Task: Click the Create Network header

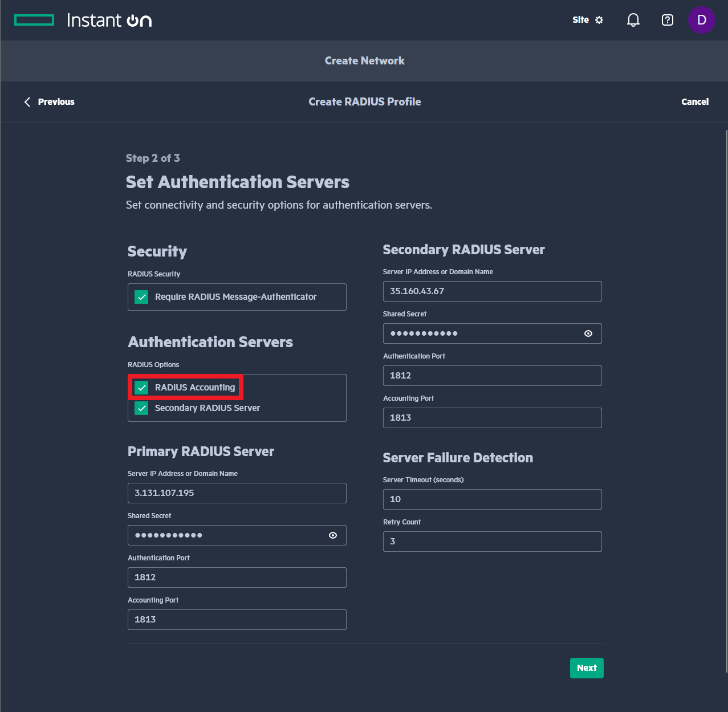Action: [x=365, y=61]
